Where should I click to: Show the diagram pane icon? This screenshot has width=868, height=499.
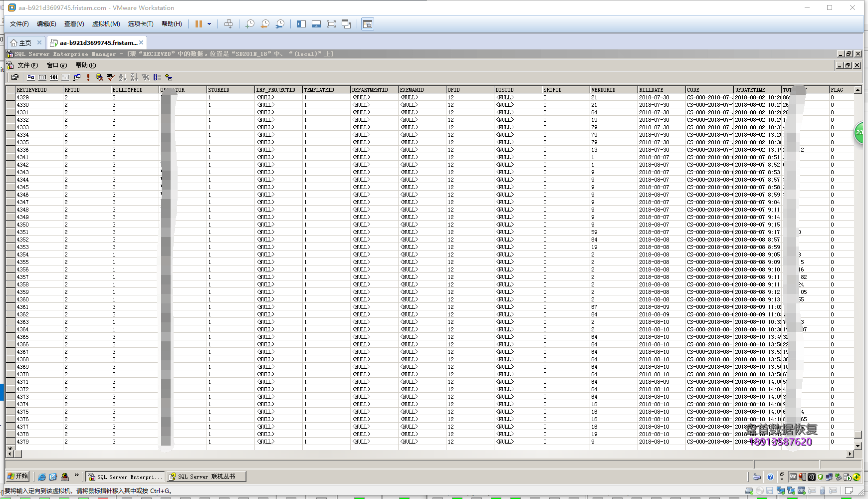pos(31,77)
